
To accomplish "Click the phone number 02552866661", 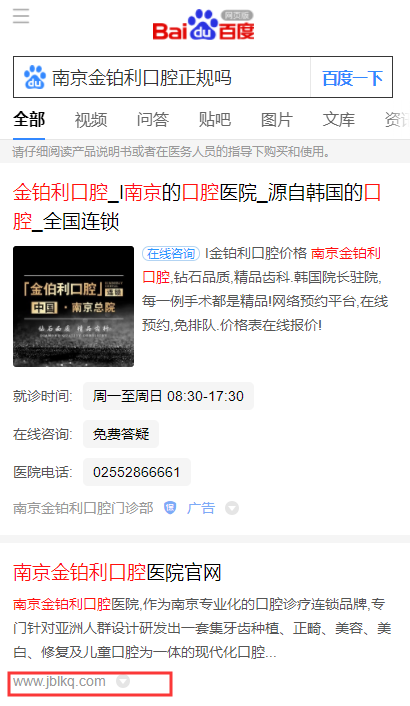I will point(137,472).
